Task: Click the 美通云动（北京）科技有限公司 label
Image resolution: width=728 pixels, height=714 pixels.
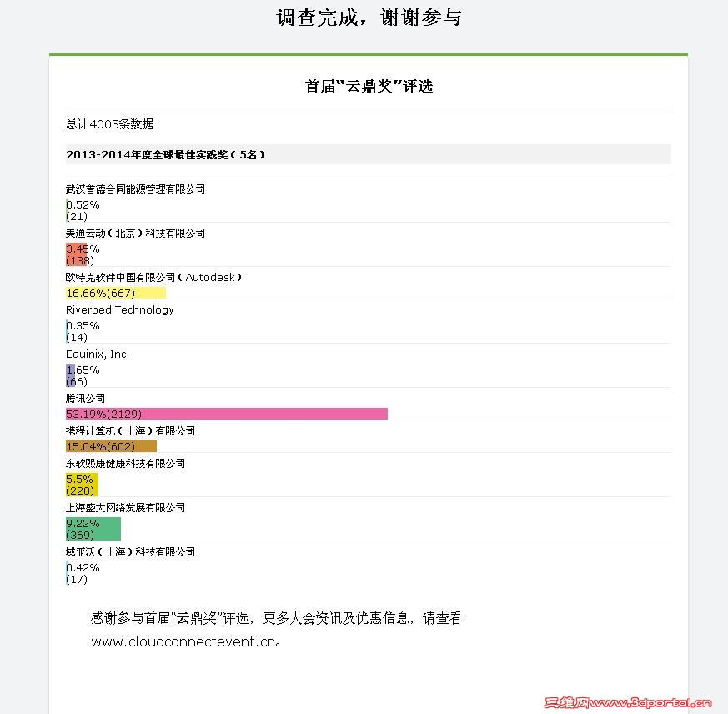Action: pyautogui.click(x=135, y=234)
